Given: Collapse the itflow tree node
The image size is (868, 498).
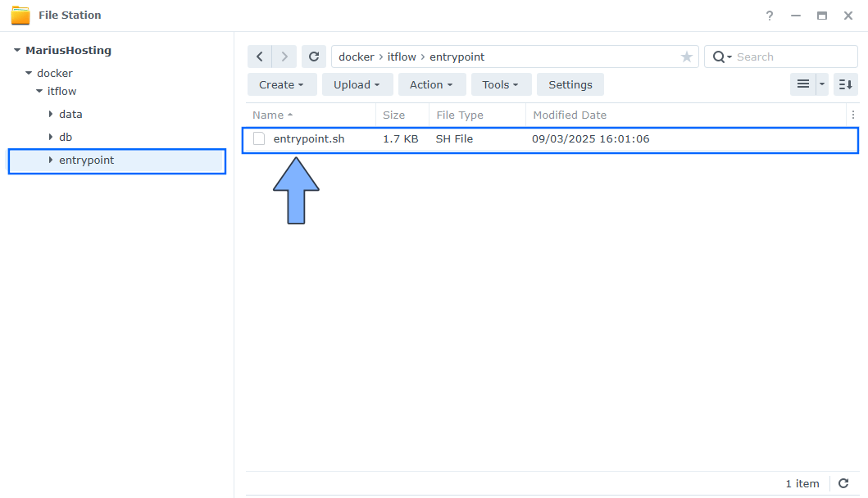Looking at the screenshot, I should pyautogui.click(x=39, y=91).
